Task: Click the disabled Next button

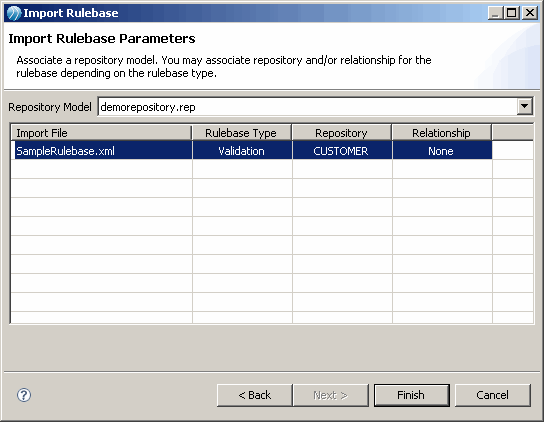Action: (331, 395)
